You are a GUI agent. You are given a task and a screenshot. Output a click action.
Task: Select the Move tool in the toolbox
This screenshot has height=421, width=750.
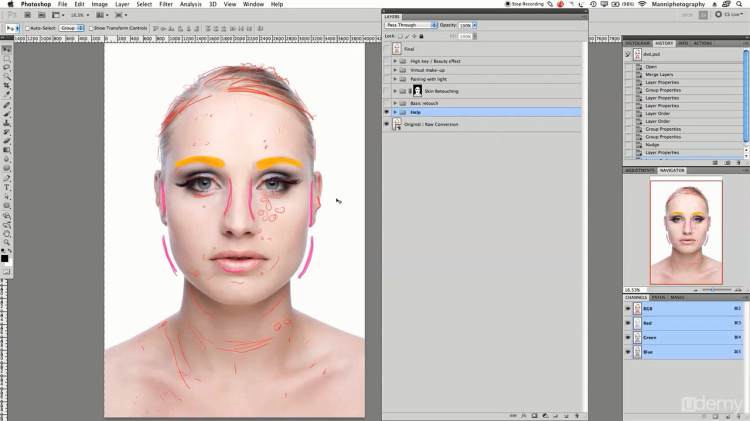coord(7,49)
